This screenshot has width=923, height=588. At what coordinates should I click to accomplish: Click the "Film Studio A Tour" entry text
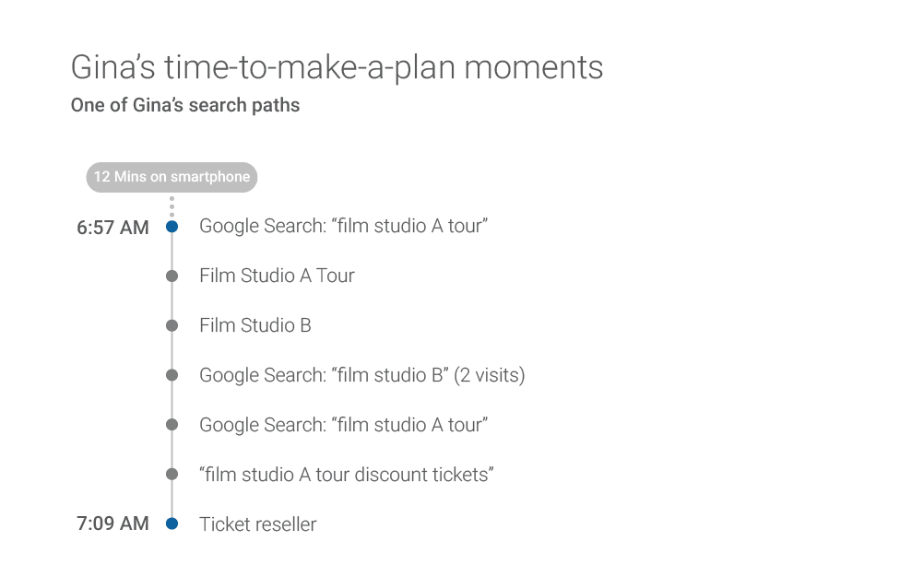[x=277, y=276]
